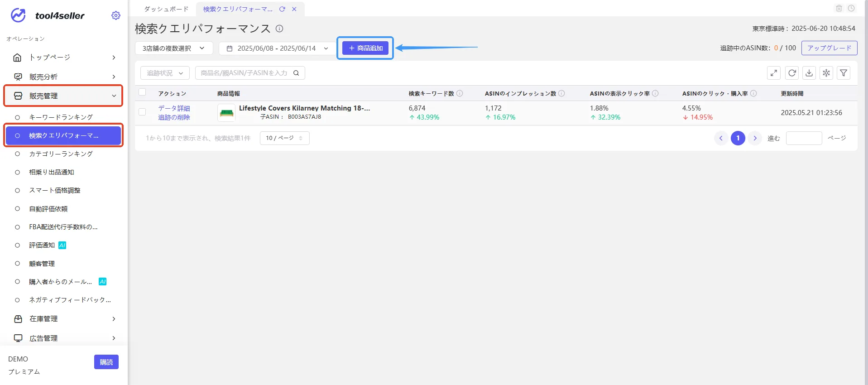868x385 pixels.
Task: Click info icon next to ASINの表示クリック率
Action: pos(655,93)
